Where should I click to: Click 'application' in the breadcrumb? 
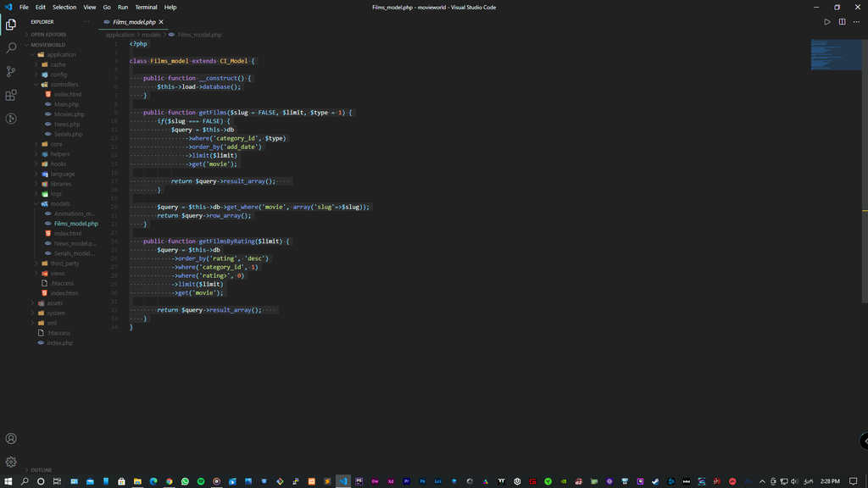120,35
